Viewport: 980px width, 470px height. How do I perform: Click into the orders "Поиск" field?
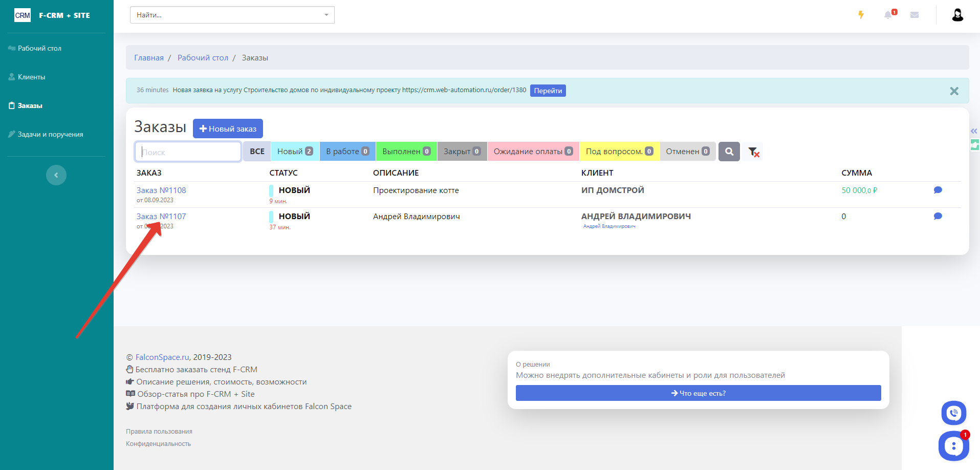click(x=188, y=152)
